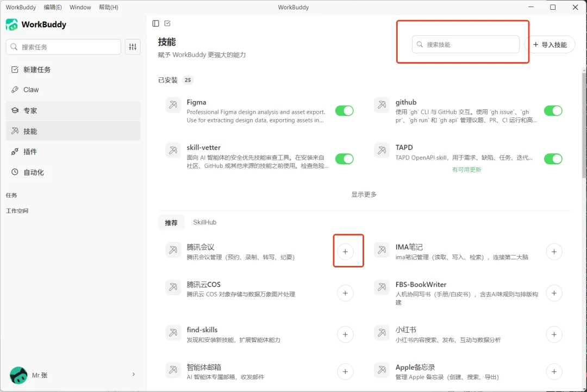Click new task icon beside sidebar toggle
Image resolution: width=587 pixels, height=392 pixels.
[x=167, y=23]
